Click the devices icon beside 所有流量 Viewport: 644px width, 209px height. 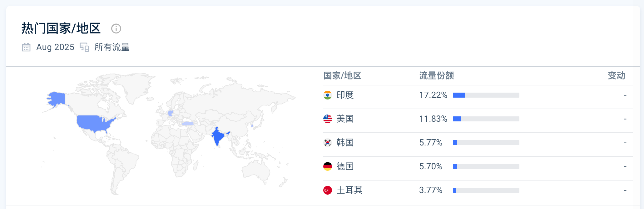84,47
